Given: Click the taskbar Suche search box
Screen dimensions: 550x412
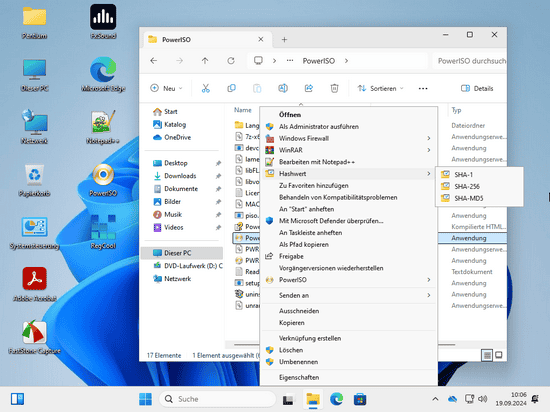Looking at the screenshot, I should click(217, 399).
